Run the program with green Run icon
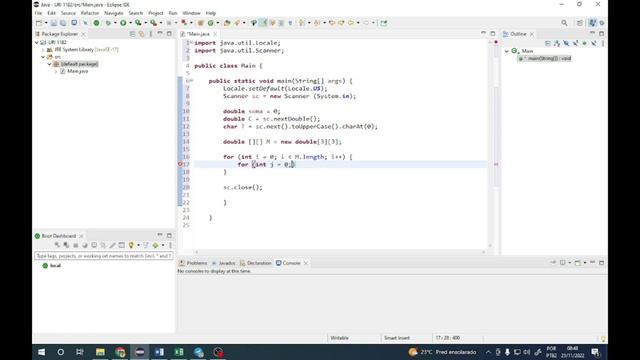 pyautogui.click(x=123, y=23)
